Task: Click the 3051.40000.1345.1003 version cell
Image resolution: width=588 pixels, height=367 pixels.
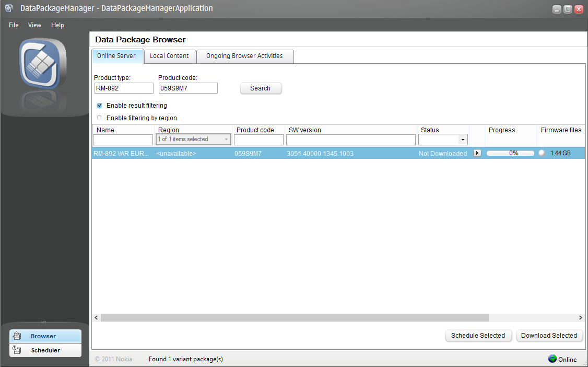Action: coord(320,154)
